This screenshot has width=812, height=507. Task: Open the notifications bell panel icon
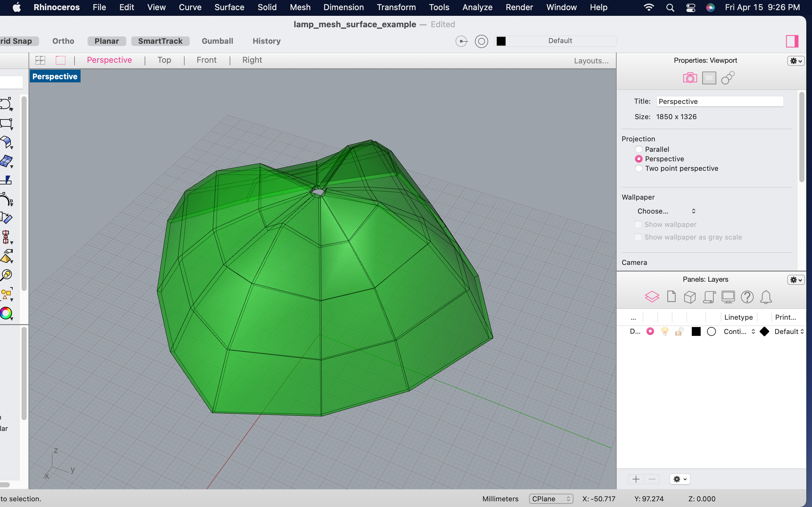pos(766,297)
